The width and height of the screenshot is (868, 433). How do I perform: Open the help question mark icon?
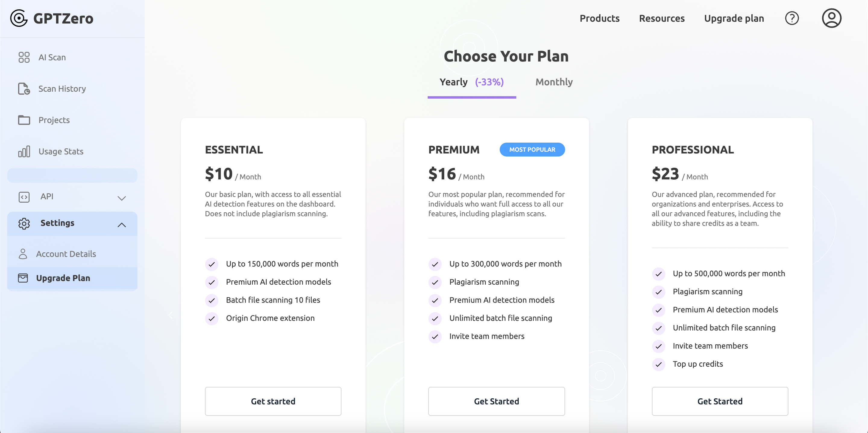tap(791, 18)
